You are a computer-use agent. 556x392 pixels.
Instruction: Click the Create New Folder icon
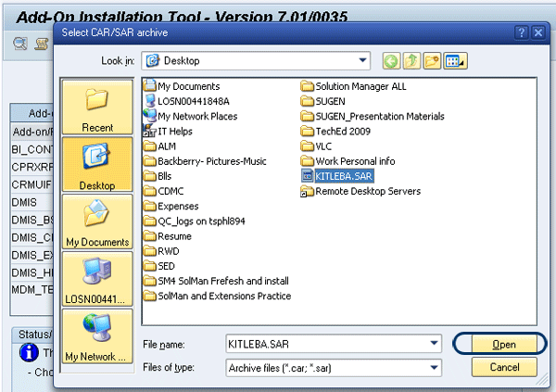[x=434, y=61]
